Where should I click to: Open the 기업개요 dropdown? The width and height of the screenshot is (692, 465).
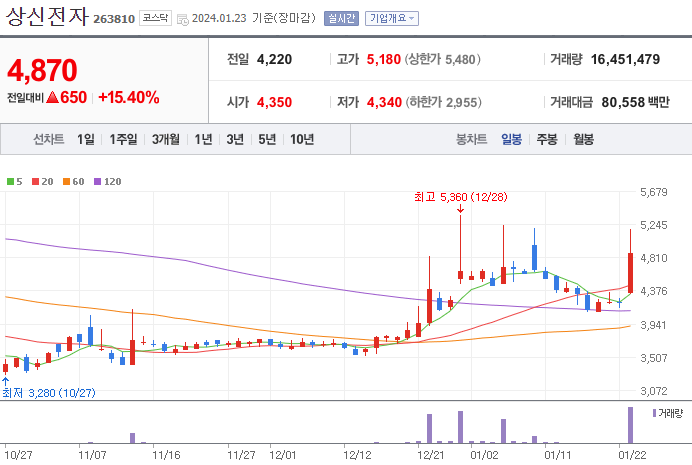(391, 19)
